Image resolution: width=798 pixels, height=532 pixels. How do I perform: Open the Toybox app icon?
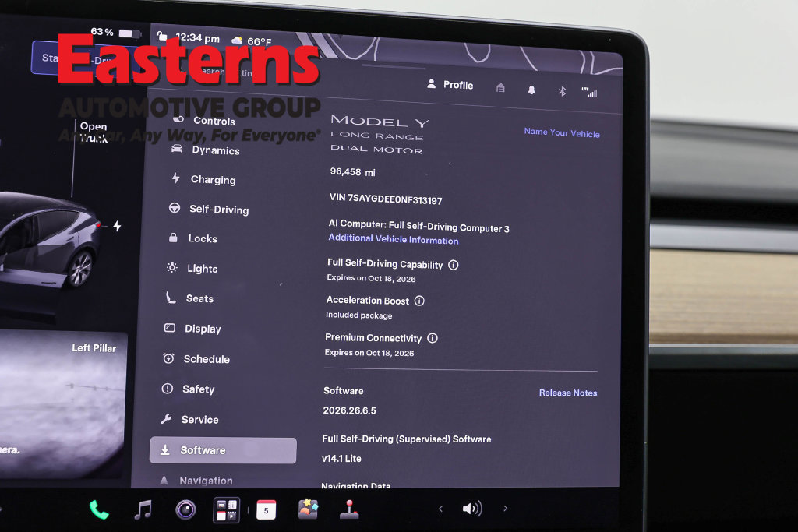point(308,509)
